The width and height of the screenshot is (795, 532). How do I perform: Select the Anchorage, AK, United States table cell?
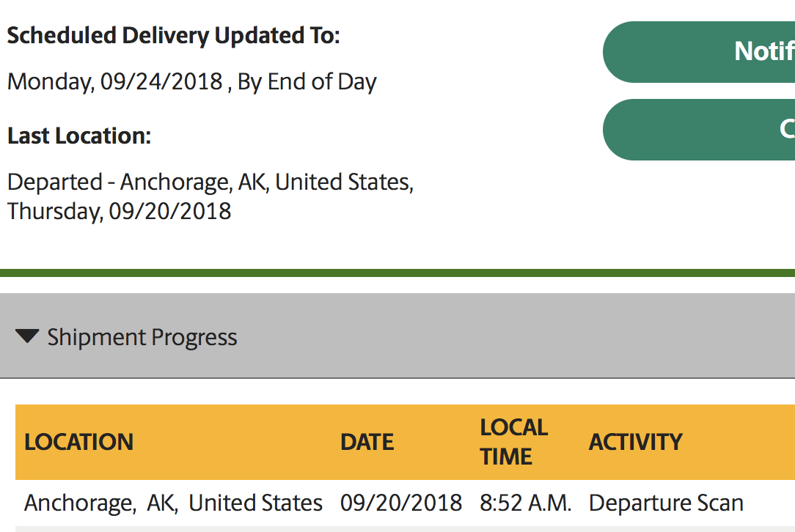[x=173, y=503]
